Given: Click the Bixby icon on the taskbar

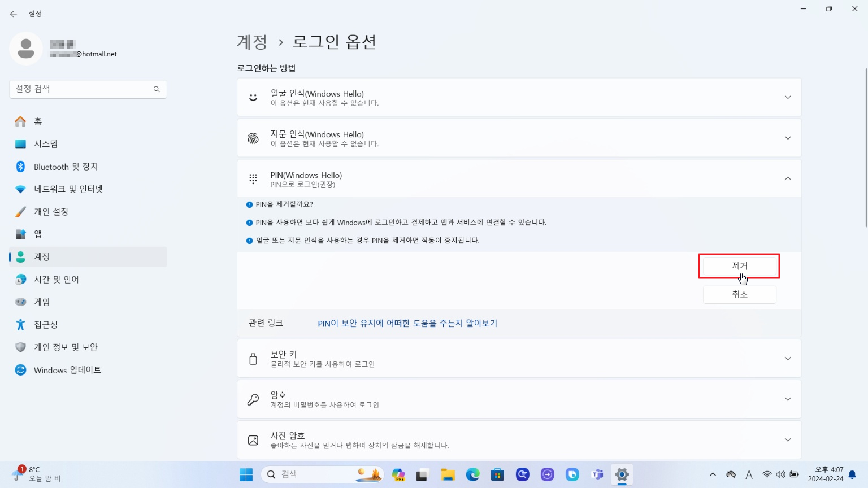Looking at the screenshot, I should [572, 474].
